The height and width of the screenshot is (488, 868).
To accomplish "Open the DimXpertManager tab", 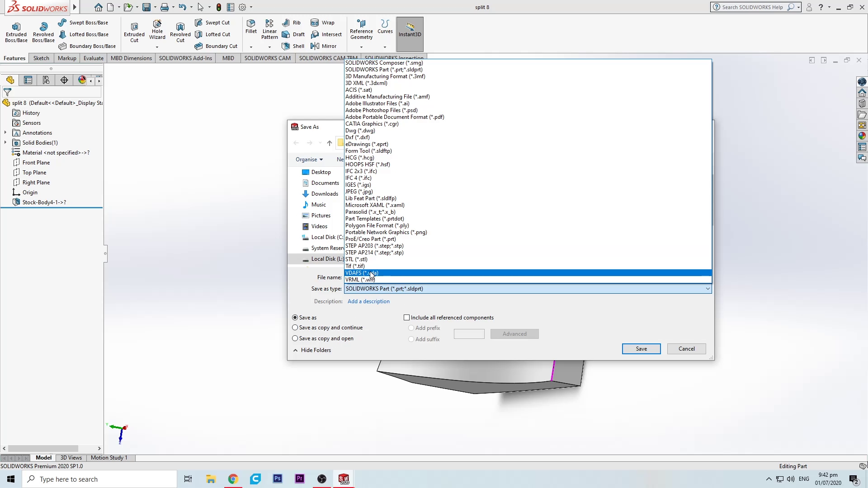I will [64, 80].
